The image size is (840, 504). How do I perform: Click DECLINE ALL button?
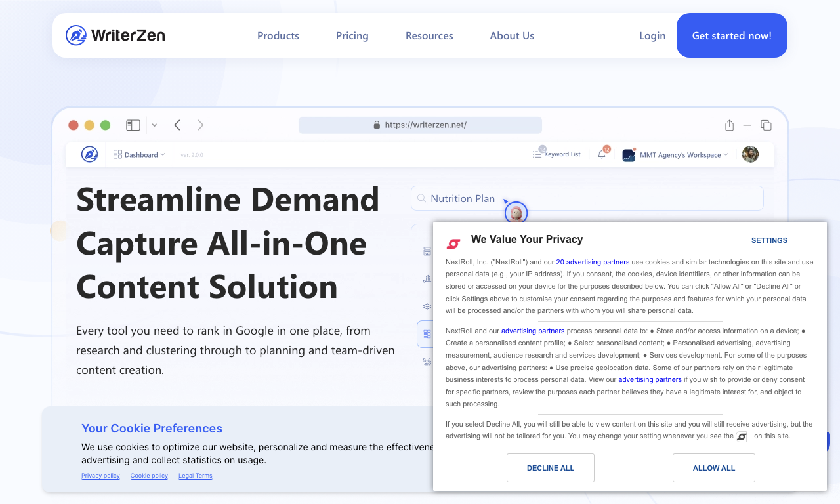tap(551, 468)
